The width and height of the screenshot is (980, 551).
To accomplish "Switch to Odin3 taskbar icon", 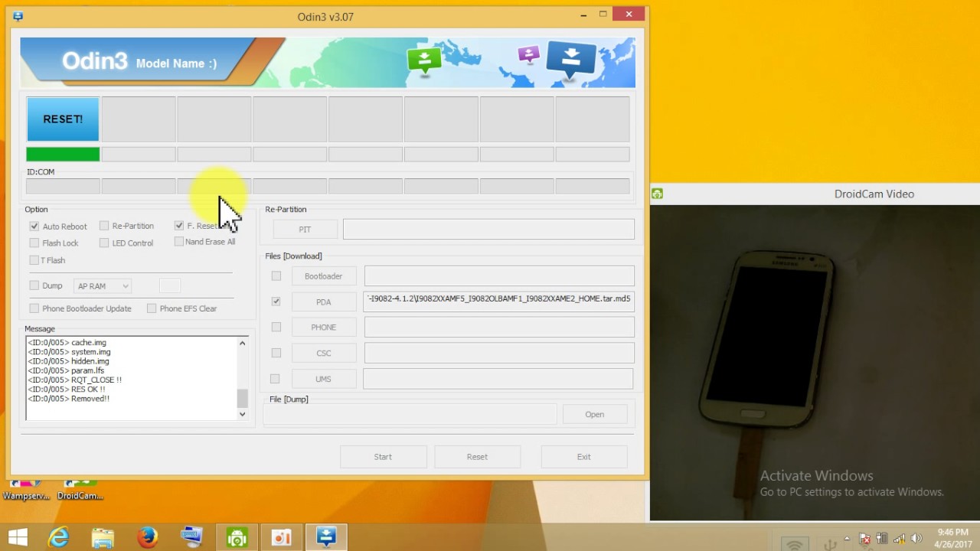I will 326,538.
